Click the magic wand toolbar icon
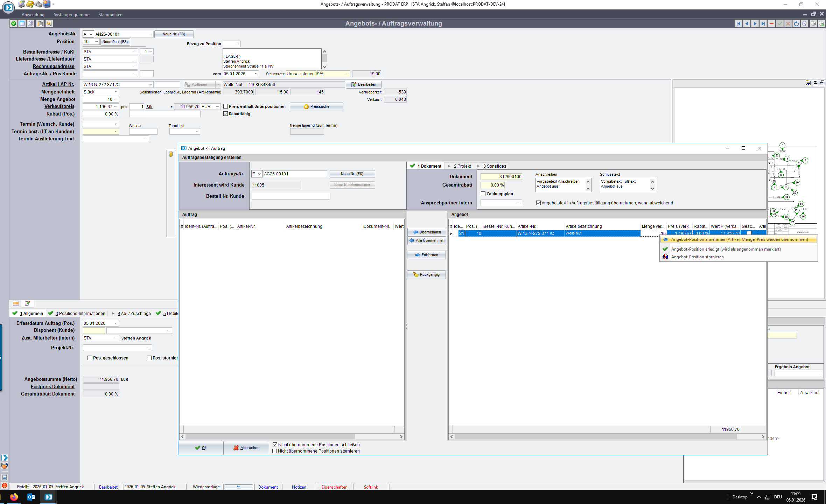 49,23
